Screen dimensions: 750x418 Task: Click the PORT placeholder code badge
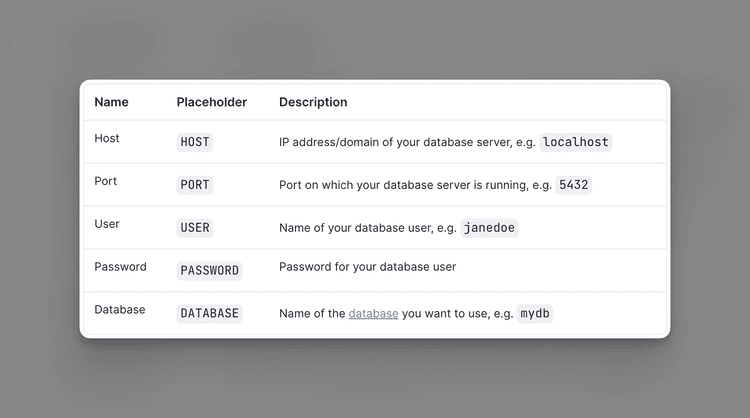195,185
